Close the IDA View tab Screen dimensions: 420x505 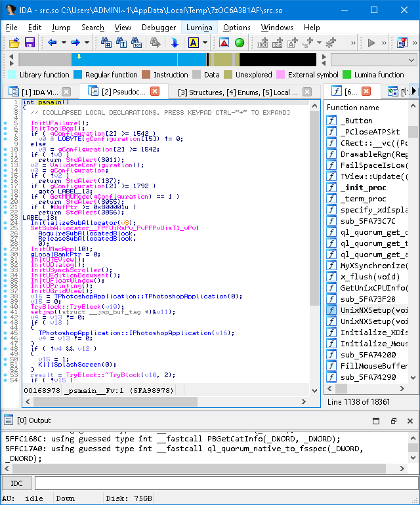[66, 92]
